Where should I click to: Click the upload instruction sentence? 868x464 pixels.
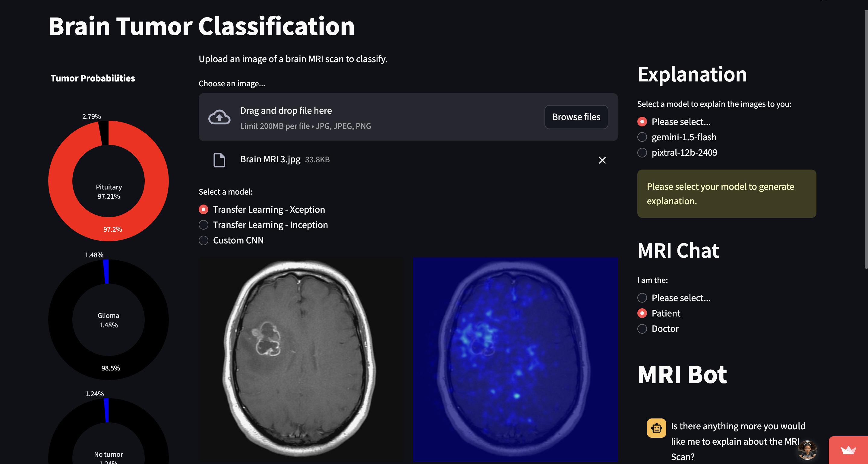click(293, 59)
